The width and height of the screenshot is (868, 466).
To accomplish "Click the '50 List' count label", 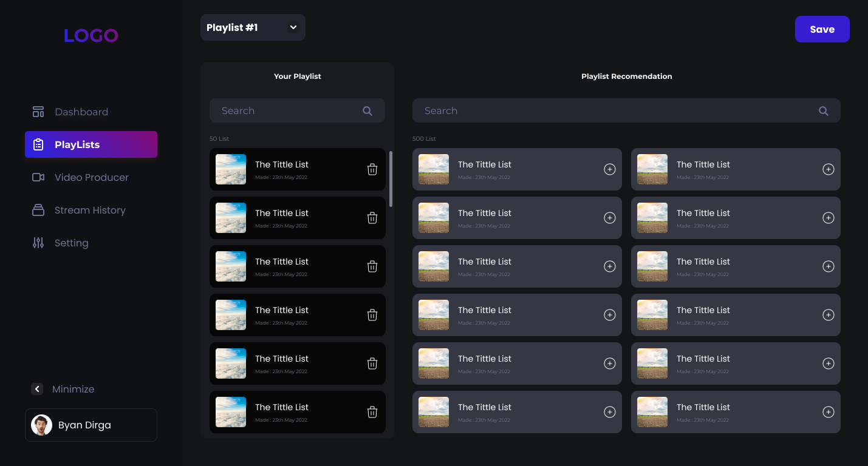I will 219,139.
